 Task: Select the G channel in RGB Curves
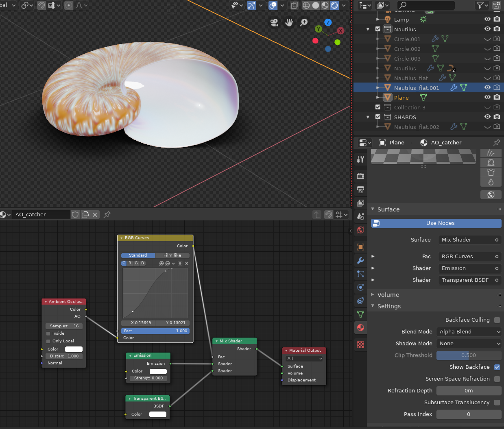136,263
